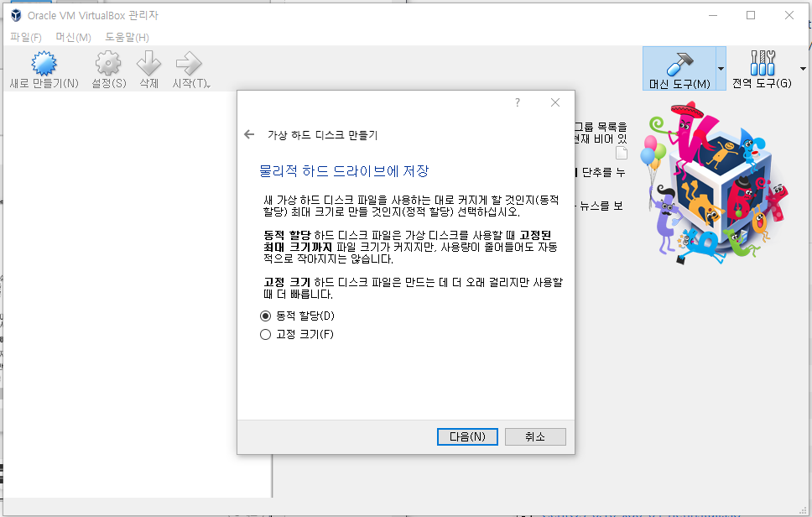The image size is (812, 517).
Task: Expand the 전역 도구 dropdown arrow
Action: tap(803, 69)
